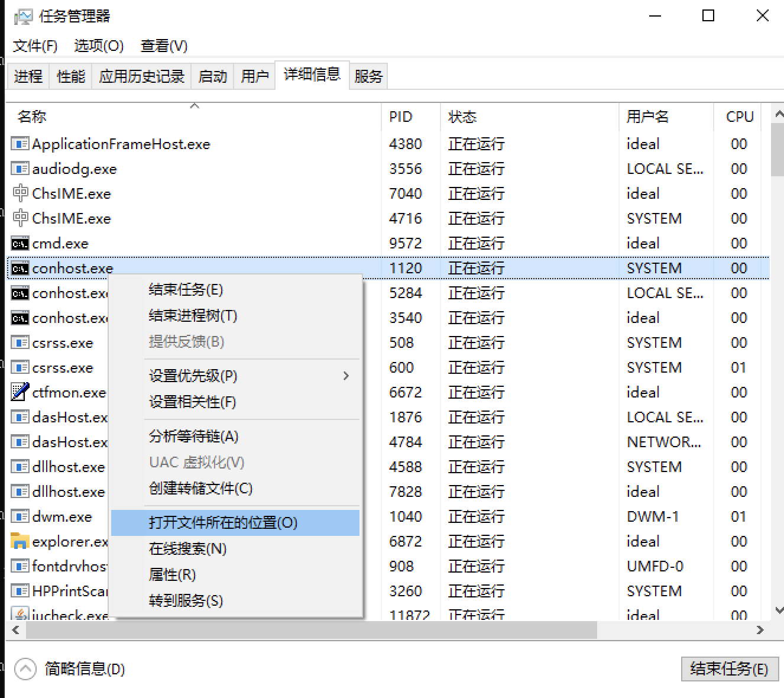Image resolution: width=784 pixels, height=698 pixels.
Task: Sort processes by the PID column
Action: click(401, 117)
